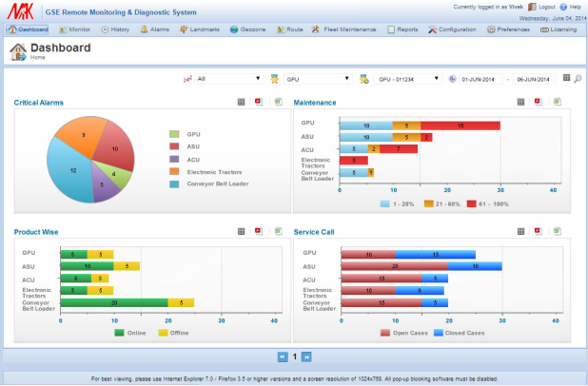Click the '1 - 20%' Maintenance legend entry
This screenshot has height=386, width=588.
coord(397,203)
